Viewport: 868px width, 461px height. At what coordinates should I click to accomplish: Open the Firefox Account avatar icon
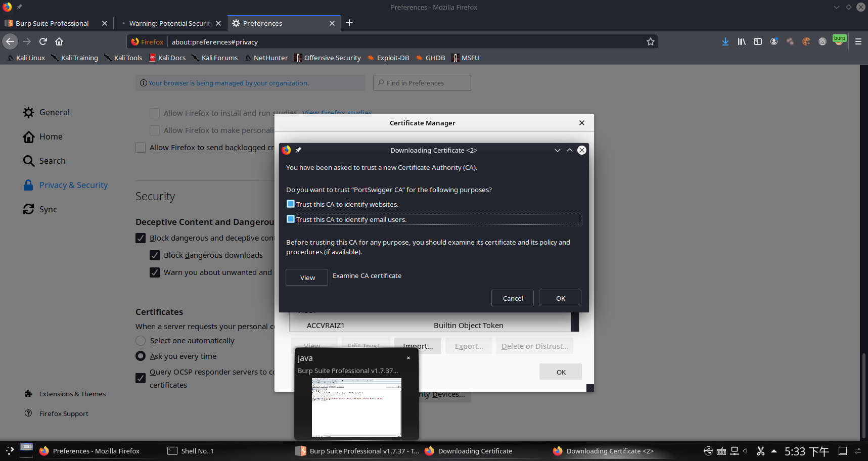[774, 41]
